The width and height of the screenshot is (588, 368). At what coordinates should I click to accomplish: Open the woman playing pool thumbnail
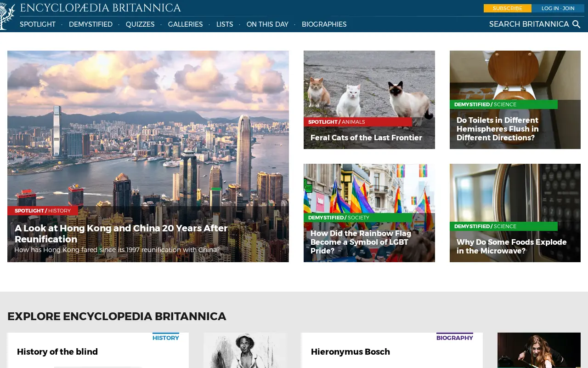[x=539, y=351]
